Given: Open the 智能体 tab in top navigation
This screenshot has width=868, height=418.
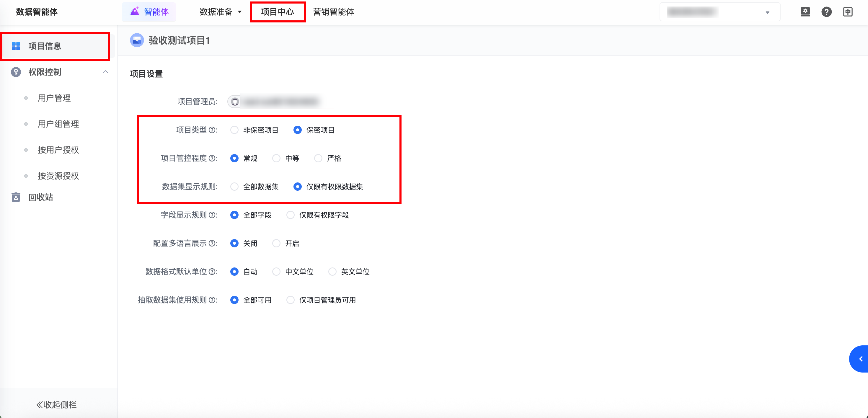Looking at the screenshot, I should click(x=149, y=12).
